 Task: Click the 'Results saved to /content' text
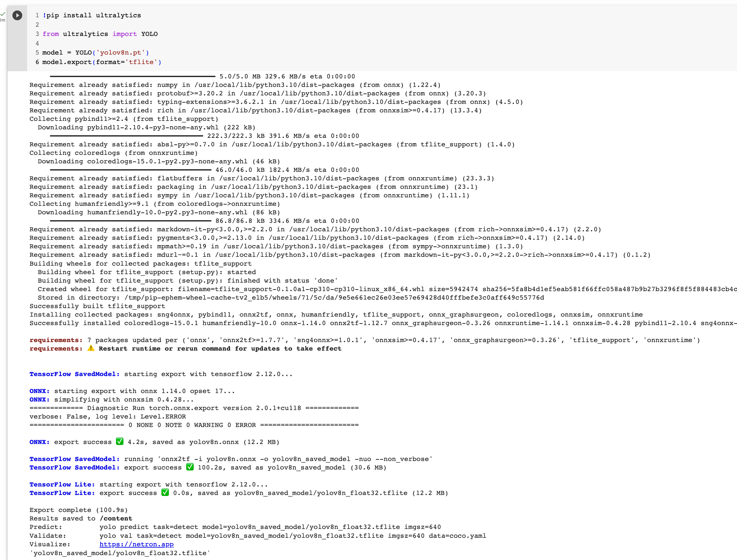[81, 518]
